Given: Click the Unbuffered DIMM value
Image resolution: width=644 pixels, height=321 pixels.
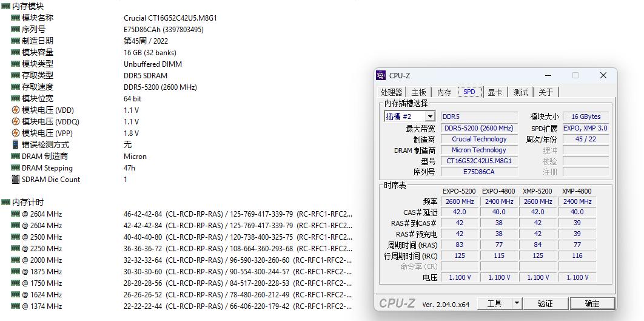Looking at the screenshot, I should point(153,64).
